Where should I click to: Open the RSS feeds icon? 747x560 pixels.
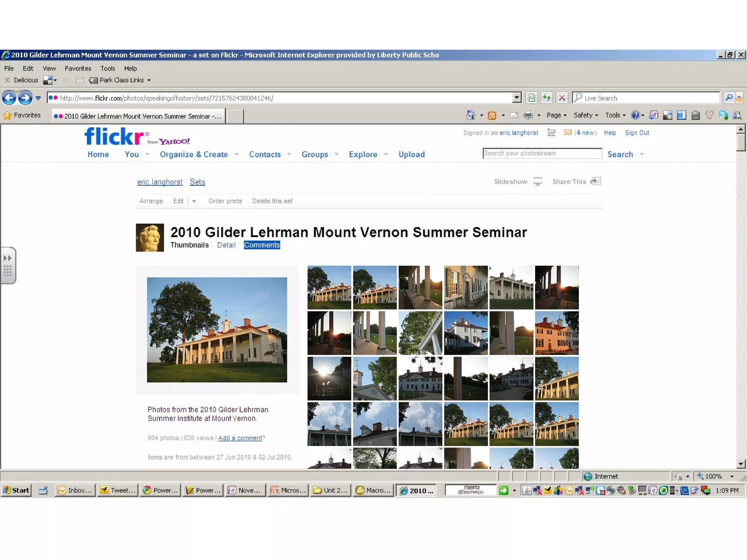click(492, 116)
